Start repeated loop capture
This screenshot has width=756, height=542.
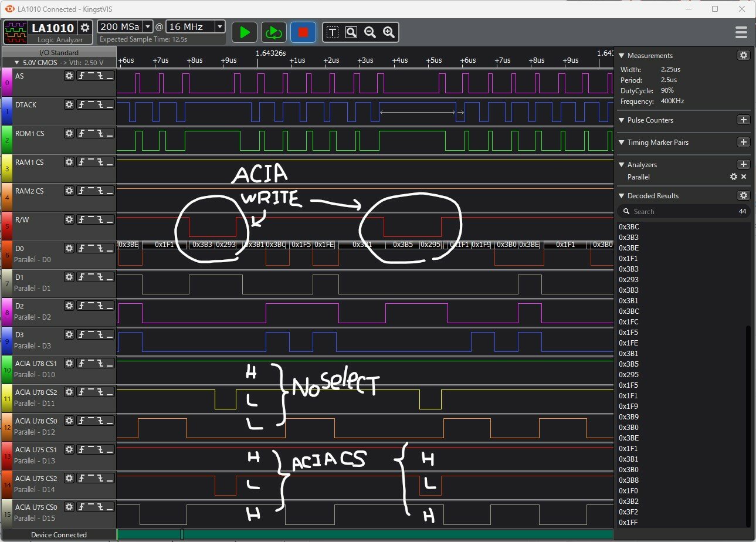(x=273, y=32)
